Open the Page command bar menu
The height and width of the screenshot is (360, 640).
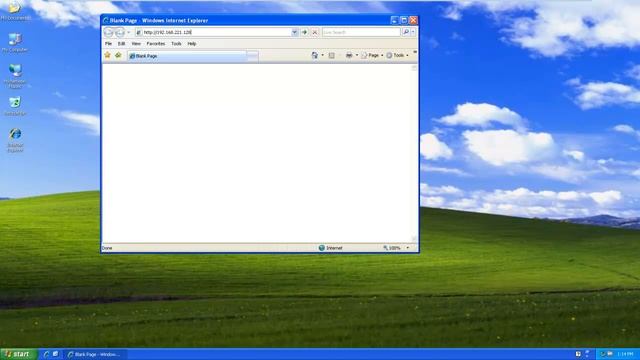(372, 55)
